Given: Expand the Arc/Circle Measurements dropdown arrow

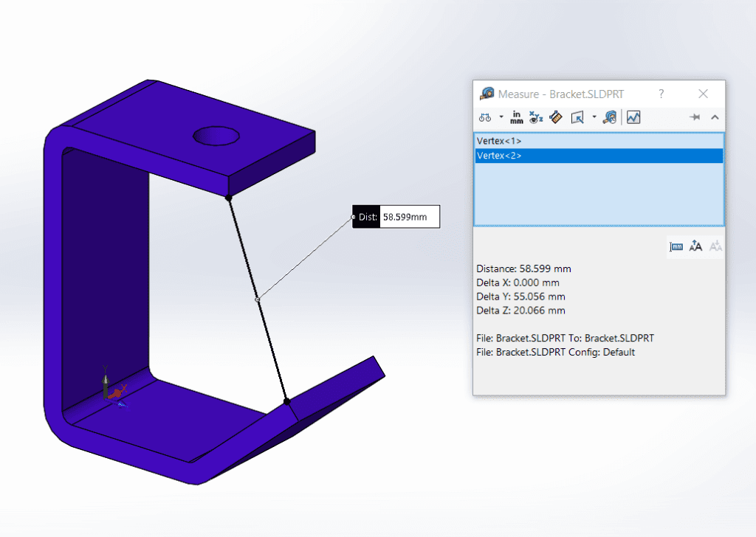Looking at the screenshot, I should 500,117.
